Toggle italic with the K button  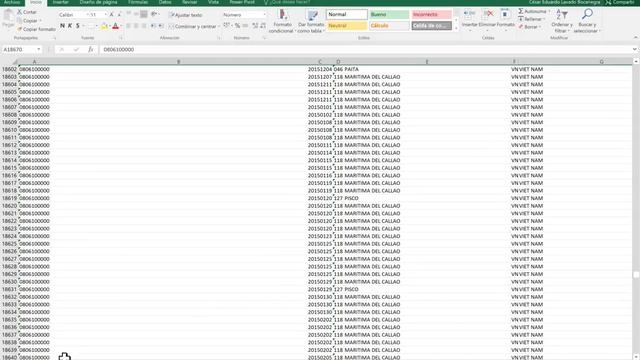click(x=70, y=26)
